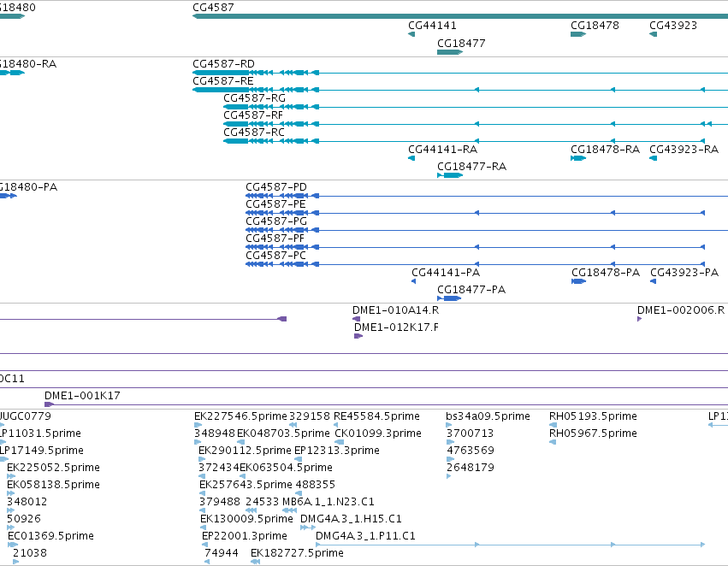The width and height of the screenshot is (728, 566).
Task: Select the CG4587-PF protein label
Action: 275,239
